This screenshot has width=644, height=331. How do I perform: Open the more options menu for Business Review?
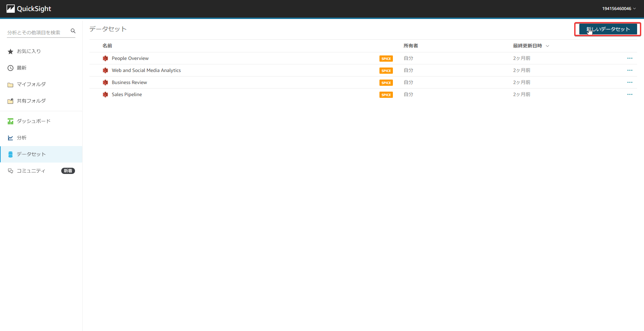(x=630, y=82)
